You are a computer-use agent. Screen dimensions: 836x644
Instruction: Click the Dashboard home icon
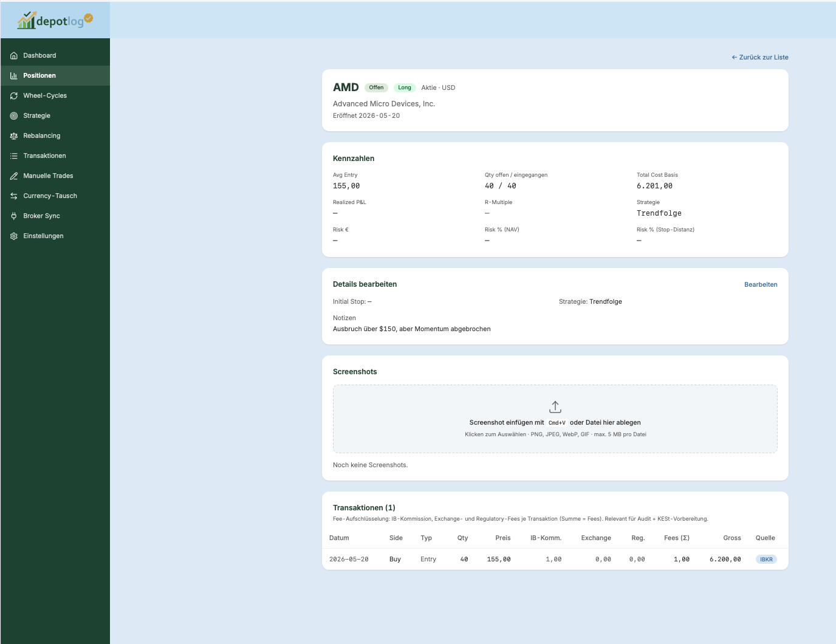click(x=14, y=56)
